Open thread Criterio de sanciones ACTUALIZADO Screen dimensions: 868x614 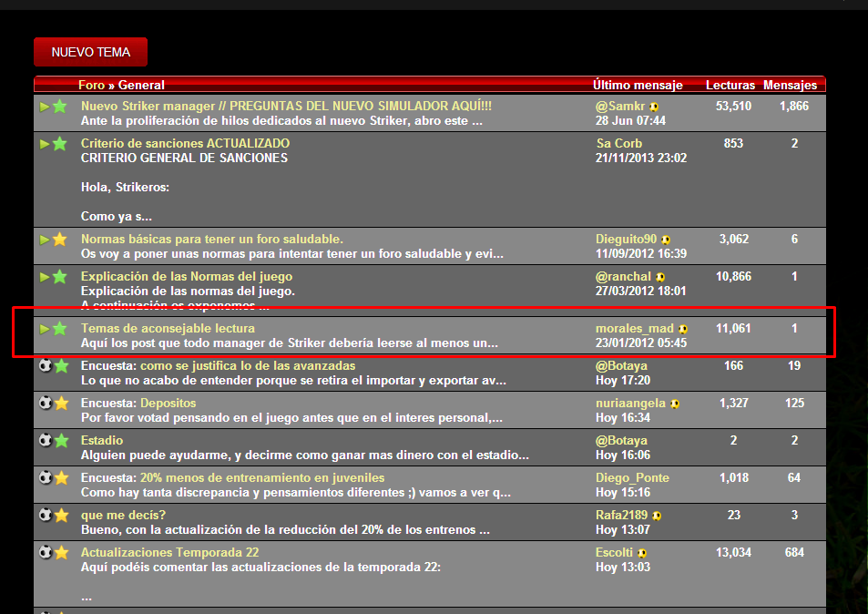186,143
